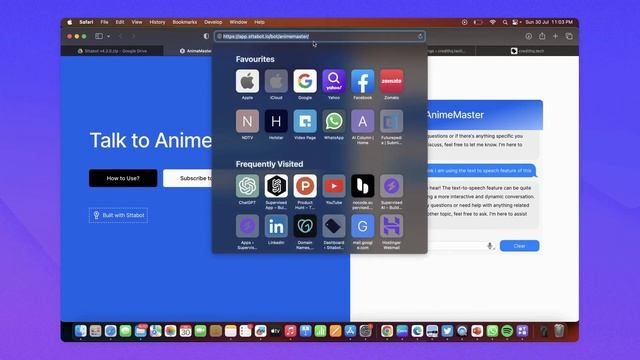640x360 pixels.
Task: Open the Futurepedia favourite shortcut
Action: pos(391,121)
